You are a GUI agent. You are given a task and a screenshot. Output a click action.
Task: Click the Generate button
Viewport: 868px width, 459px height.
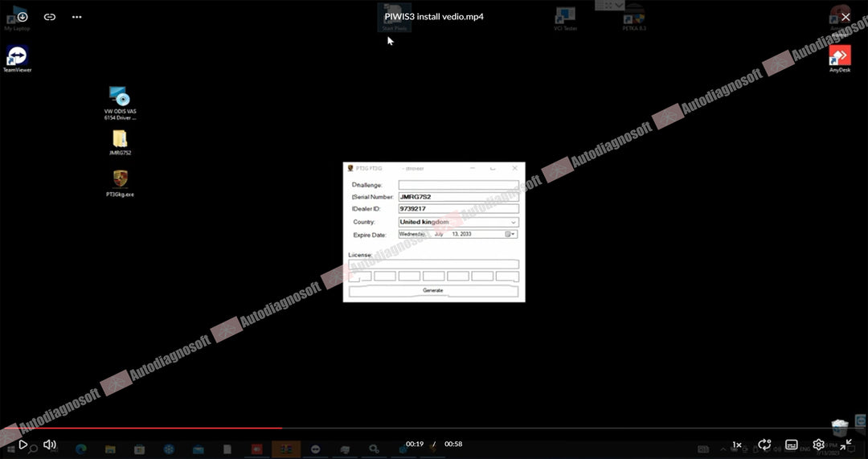coord(433,291)
